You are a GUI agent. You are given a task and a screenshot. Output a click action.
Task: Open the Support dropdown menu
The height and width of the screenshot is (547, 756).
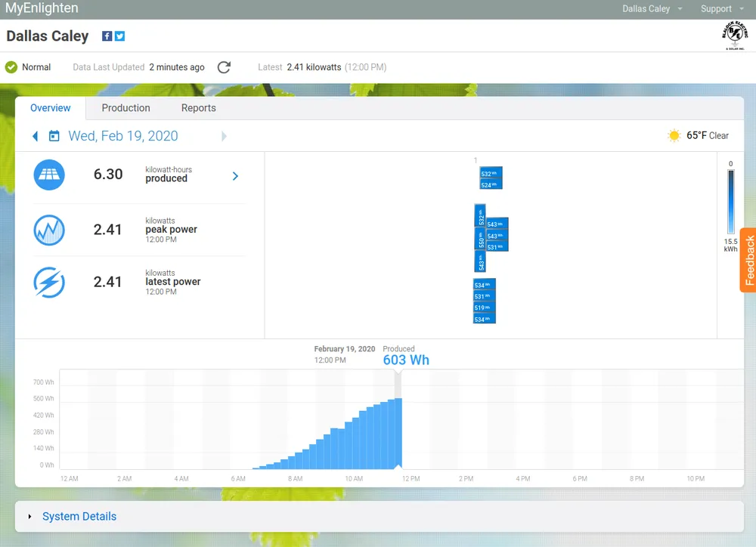click(721, 9)
